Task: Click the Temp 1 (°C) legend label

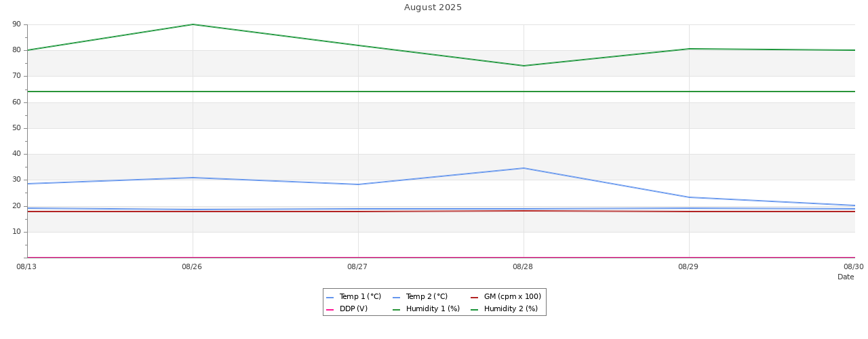Action: click(360, 297)
